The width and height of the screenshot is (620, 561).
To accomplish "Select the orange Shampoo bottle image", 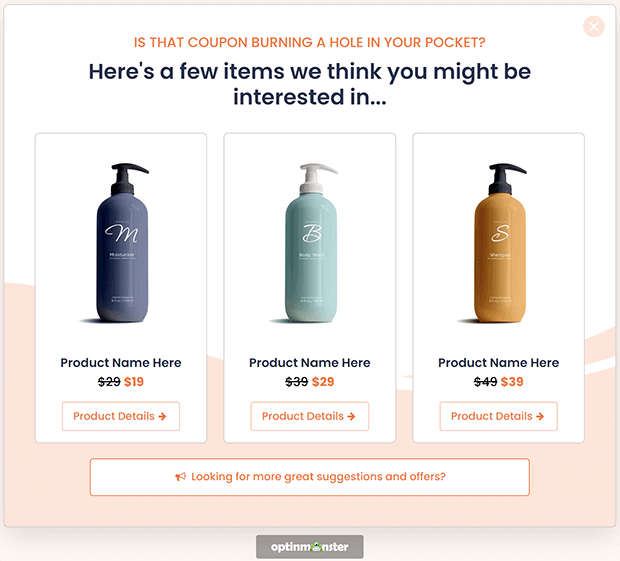I will (x=499, y=243).
